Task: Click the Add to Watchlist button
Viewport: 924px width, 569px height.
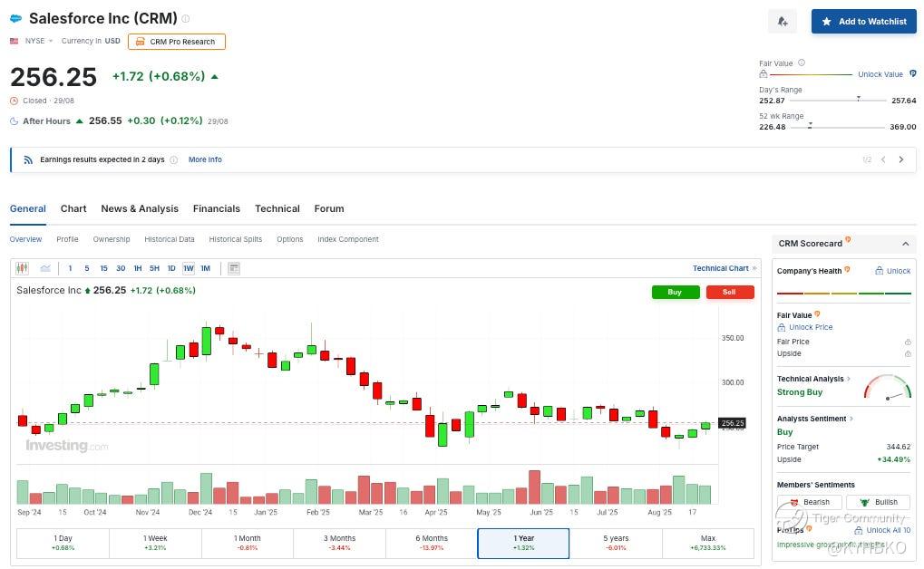Action: pyautogui.click(x=864, y=22)
